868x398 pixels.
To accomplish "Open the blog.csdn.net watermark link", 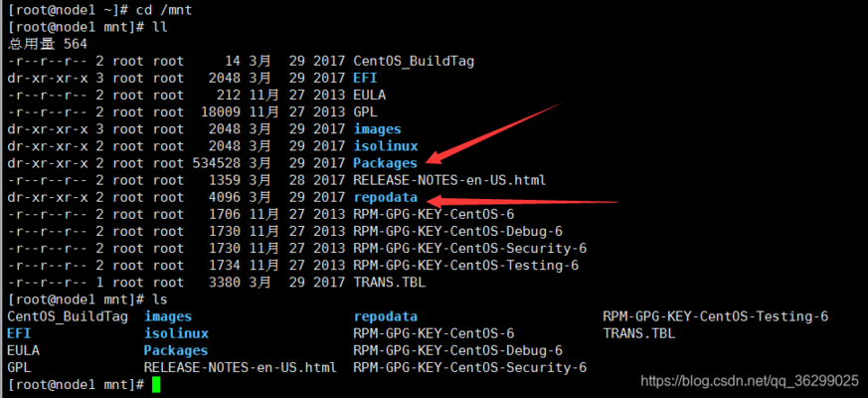I will 750,380.
